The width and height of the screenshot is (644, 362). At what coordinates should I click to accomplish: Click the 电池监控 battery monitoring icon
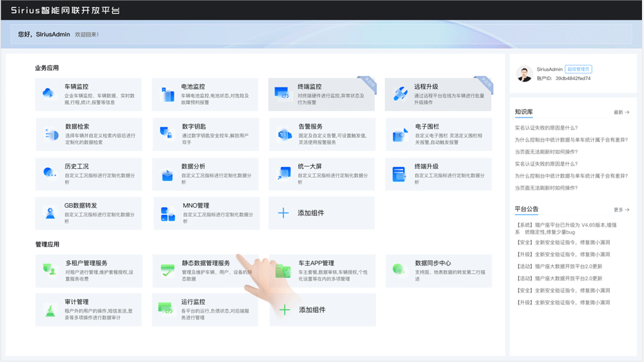[x=166, y=94]
